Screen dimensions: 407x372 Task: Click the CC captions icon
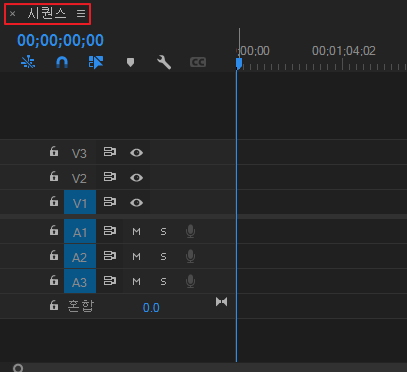tap(198, 62)
